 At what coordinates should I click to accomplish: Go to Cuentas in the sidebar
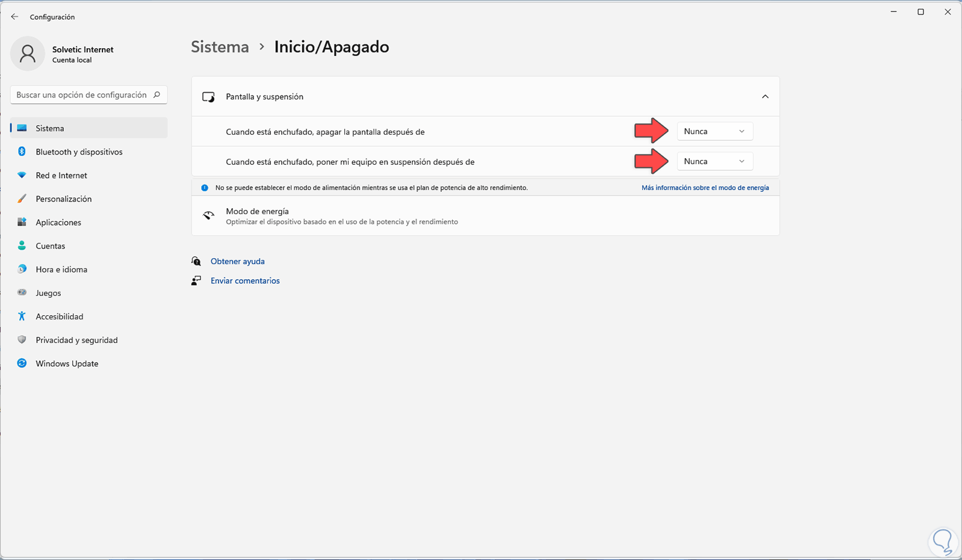pos(50,246)
